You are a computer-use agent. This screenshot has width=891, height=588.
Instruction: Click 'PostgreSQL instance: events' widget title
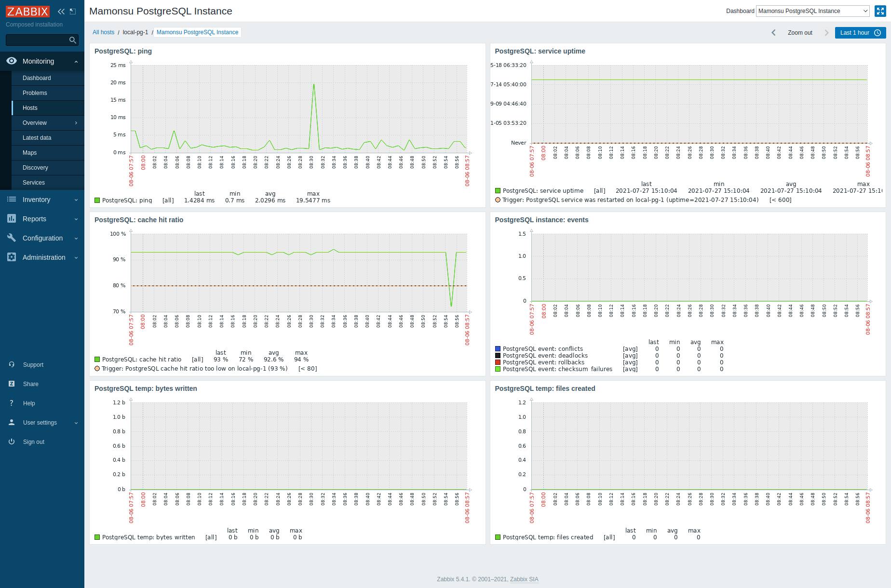pyautogui.click(x=541, y=220)
